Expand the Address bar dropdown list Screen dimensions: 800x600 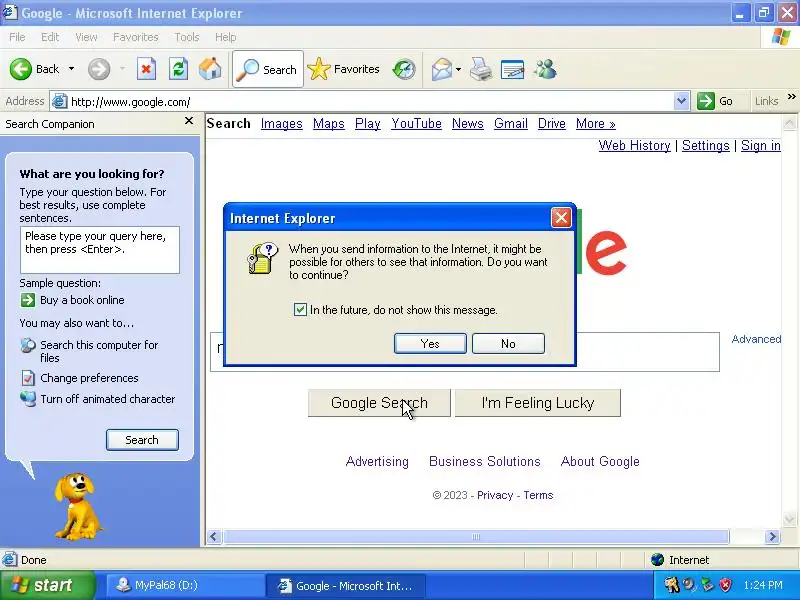[681, 101]
